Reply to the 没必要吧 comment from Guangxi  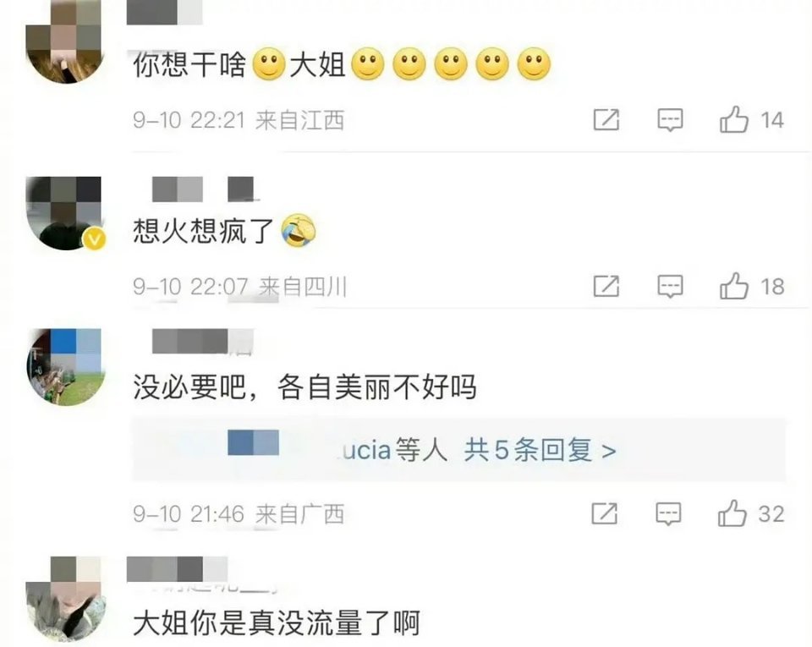(668, 513)
